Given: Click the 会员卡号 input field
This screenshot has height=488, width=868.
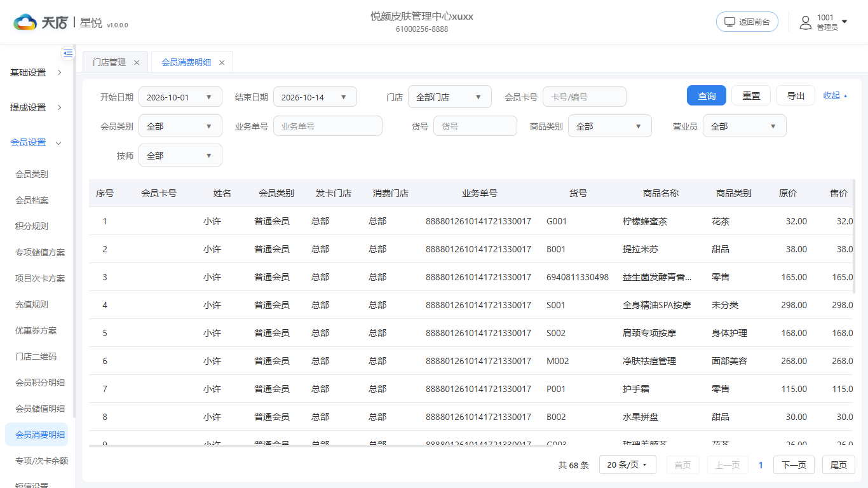Looking at the screenshot, I should click(585, 97).
